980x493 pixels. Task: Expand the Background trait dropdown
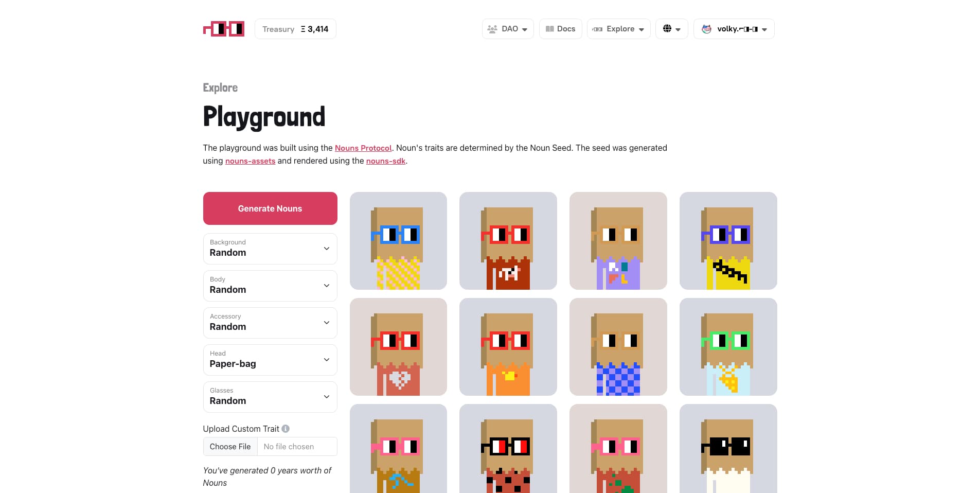tap(270, 249)
